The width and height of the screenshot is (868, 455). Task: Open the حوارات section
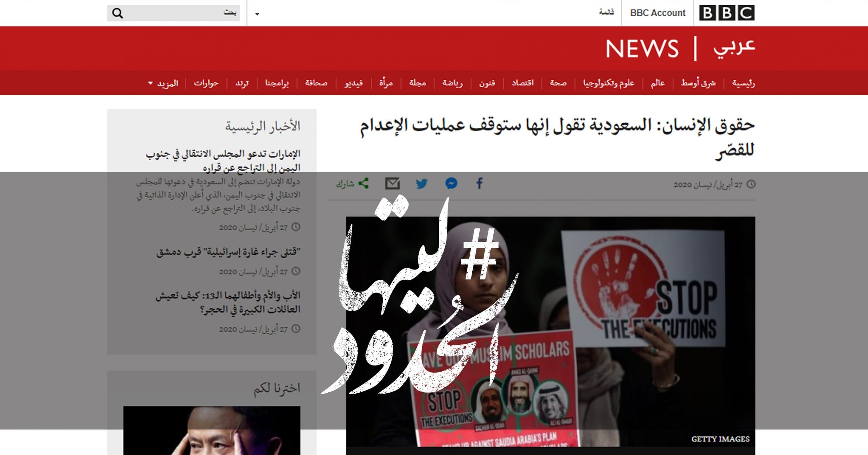(206, 83)
